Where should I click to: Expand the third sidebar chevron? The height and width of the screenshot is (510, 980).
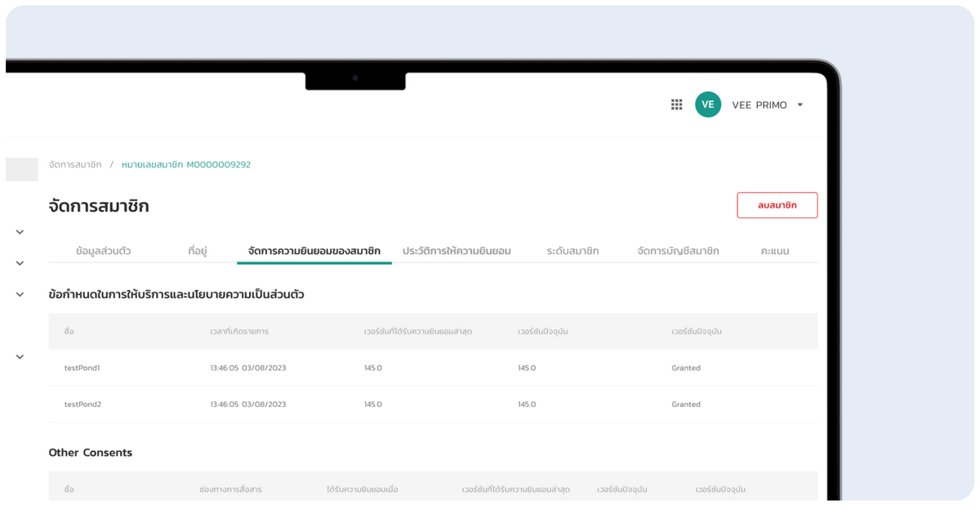click(20, 294)
